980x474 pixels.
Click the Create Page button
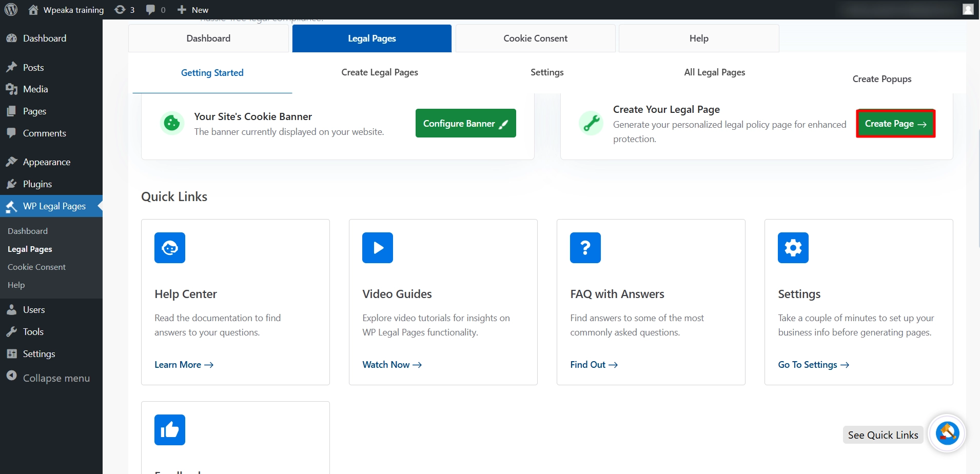(895, 124)
